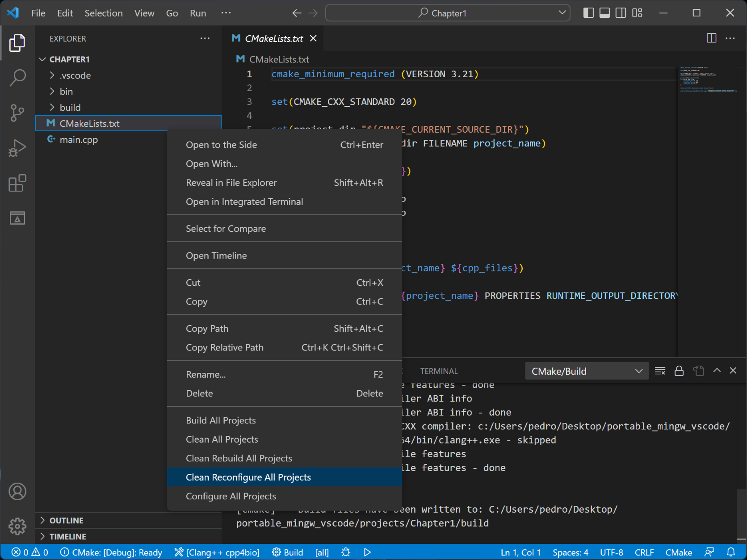Open main.cpp in the explorer
Image resolution: width=747 pixels, height=560 pixels.
tap(79, 140)
